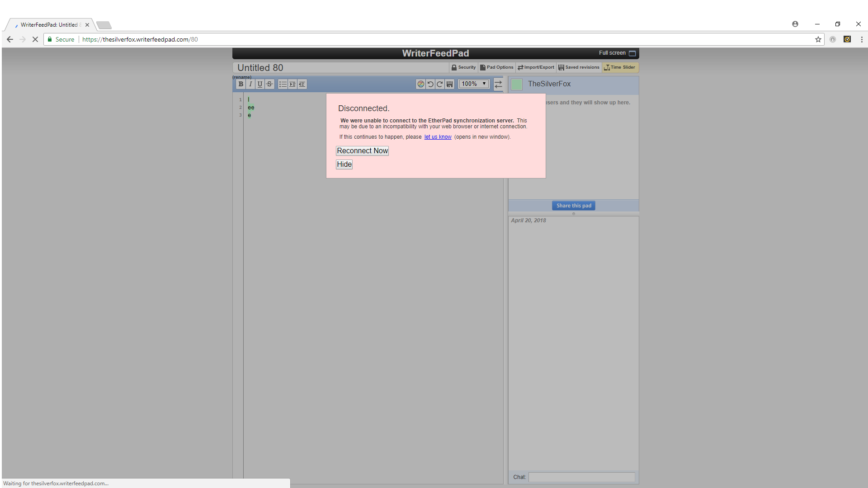
Task: Follow the "let us know" link
Action: 438,137
